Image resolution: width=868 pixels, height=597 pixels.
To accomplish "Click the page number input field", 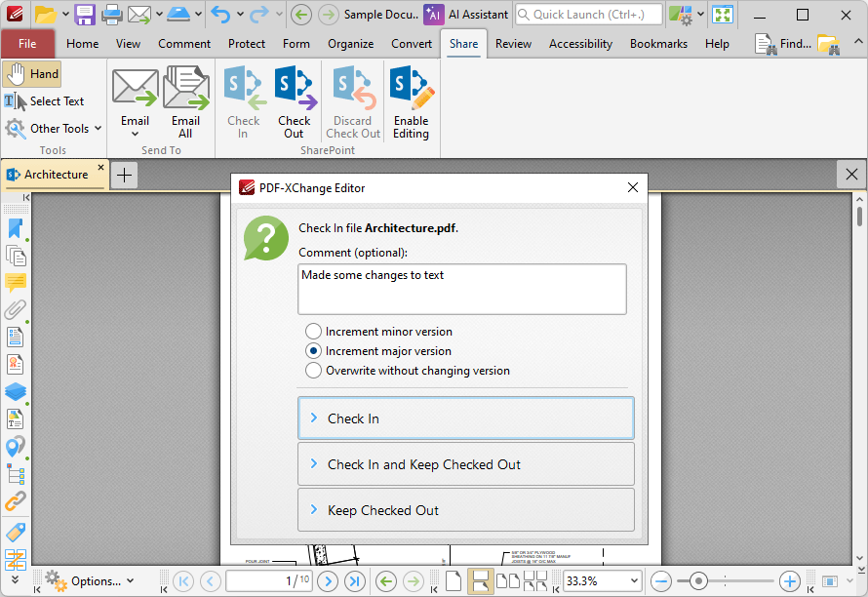I will point(269,581).
